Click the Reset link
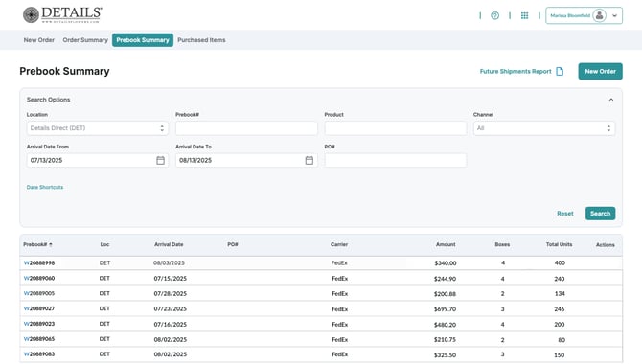 click(565, 214)
